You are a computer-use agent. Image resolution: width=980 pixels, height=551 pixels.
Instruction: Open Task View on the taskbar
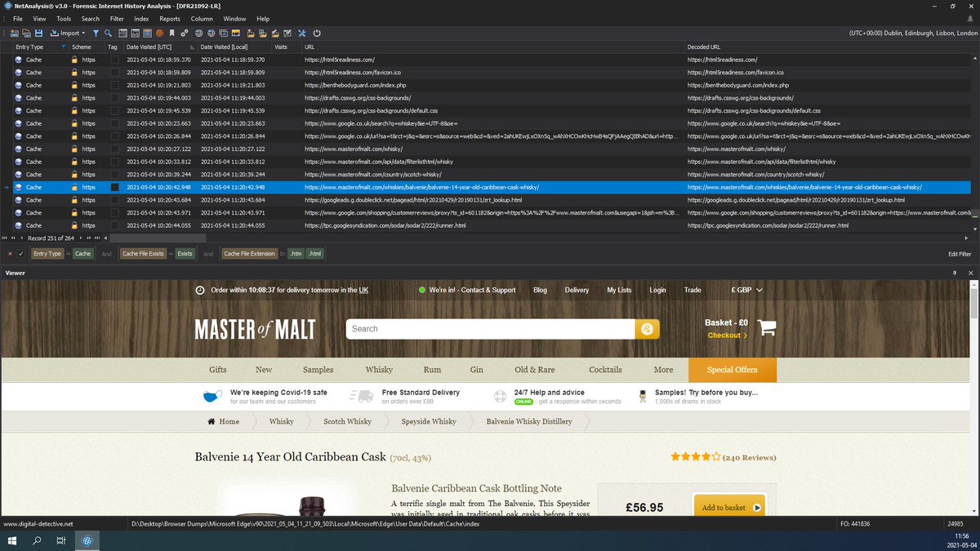pyautogui.click(x=61, y=540)
